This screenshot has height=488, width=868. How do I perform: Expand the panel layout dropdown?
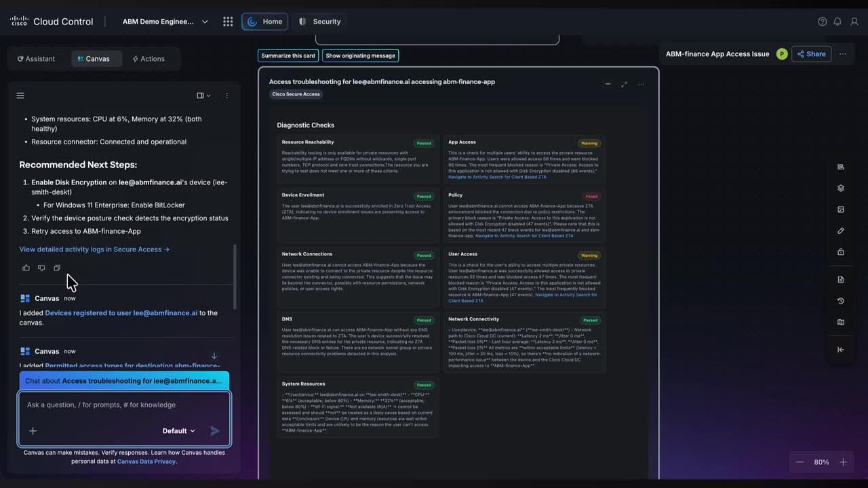203,96
